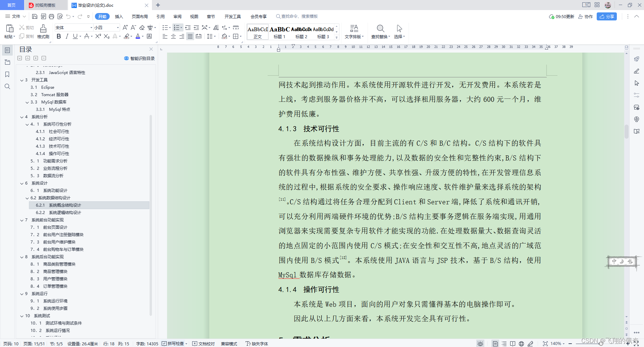Click the paragraph shading paint bucket
The height and width of the screenshot is (347, 644).
pos(224,36)
